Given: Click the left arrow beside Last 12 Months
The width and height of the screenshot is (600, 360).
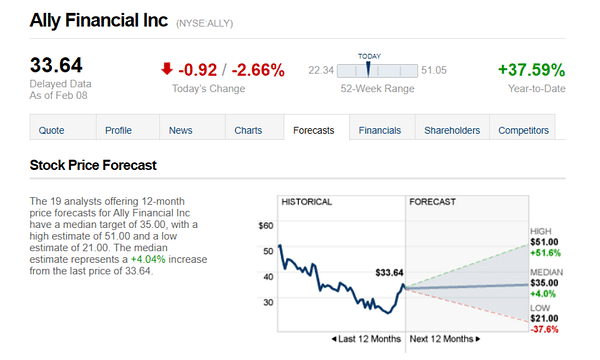Looking at the screenshot, I should coord(334,339).
